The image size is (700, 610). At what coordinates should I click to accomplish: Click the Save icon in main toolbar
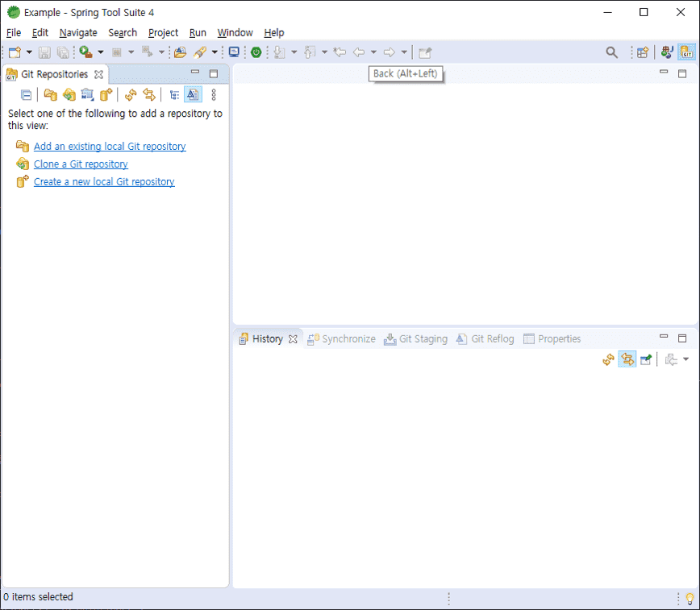44,52
